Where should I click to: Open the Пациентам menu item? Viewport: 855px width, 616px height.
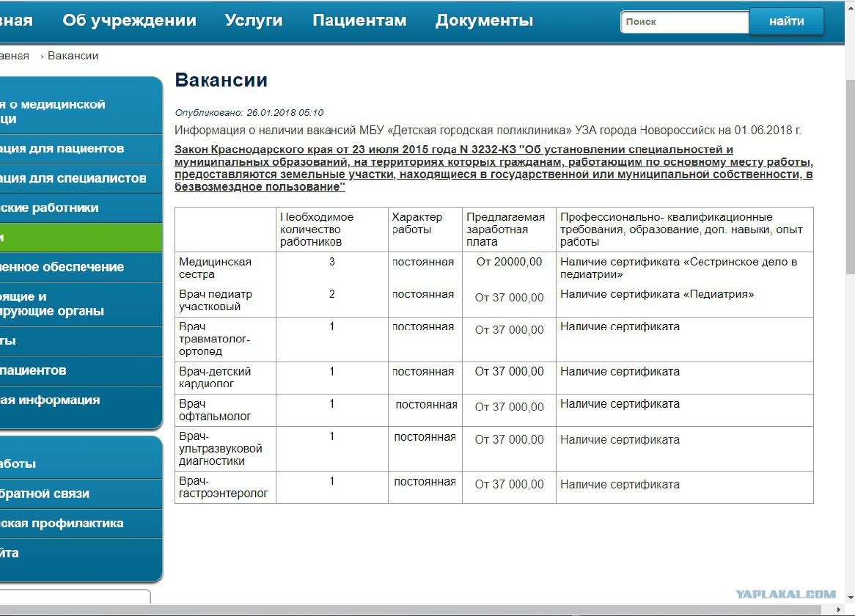coord(359,21)
